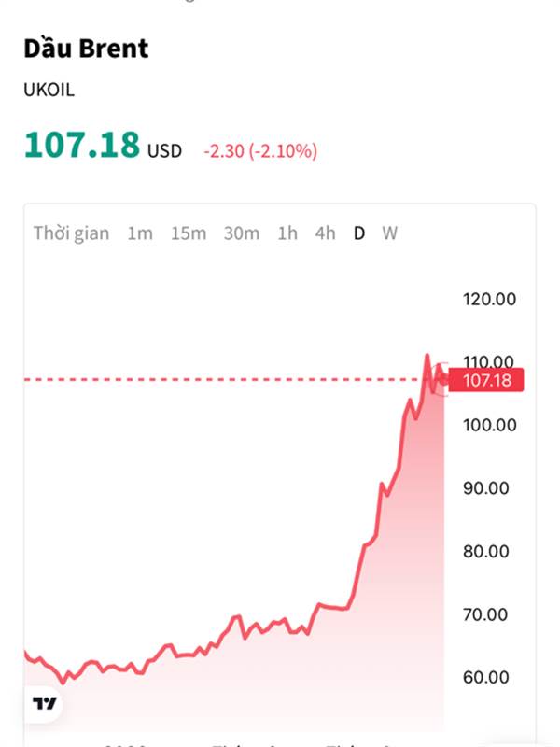Image resolution: width=560 pixels, height=747 pixels.
Task: Click the 90.00 price axis label
Action: click(x=486, y=488)
